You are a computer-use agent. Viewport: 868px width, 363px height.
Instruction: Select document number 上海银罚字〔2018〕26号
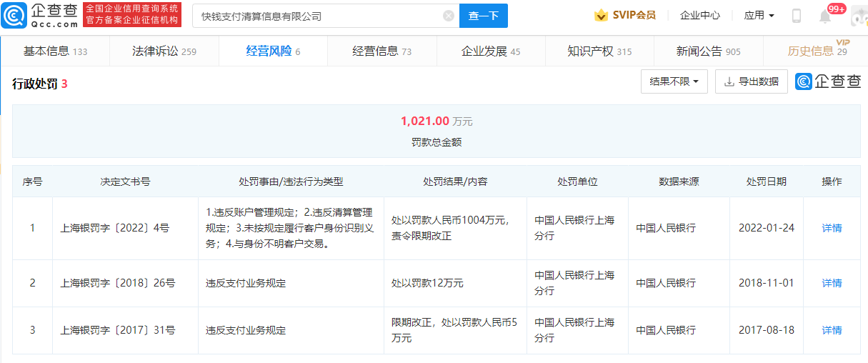(118, 283)
